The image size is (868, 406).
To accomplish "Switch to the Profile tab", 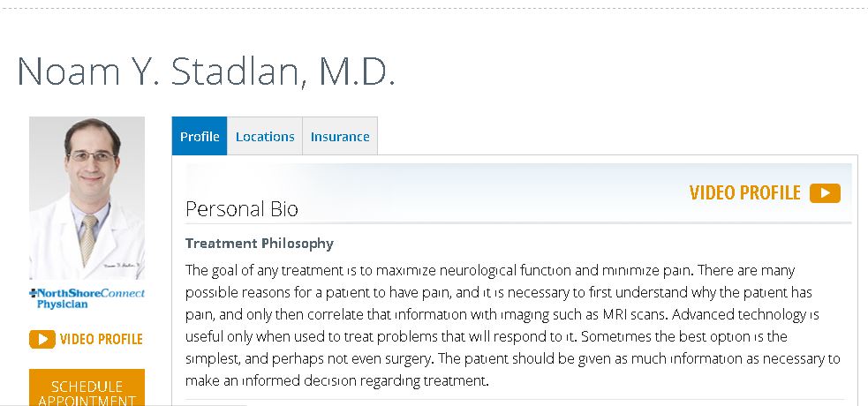I will tap(200, 137).
